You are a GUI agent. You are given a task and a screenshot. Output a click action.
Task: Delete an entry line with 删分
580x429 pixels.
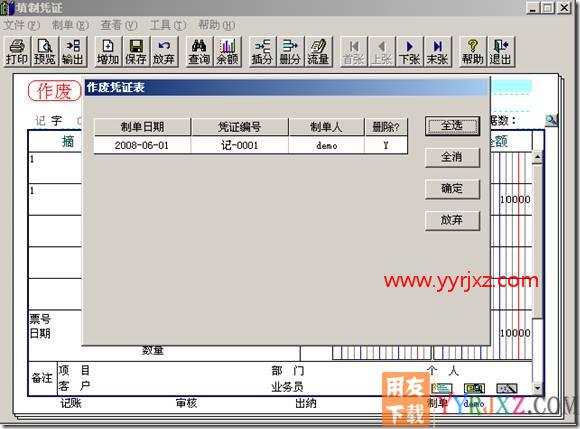point(290,52)
